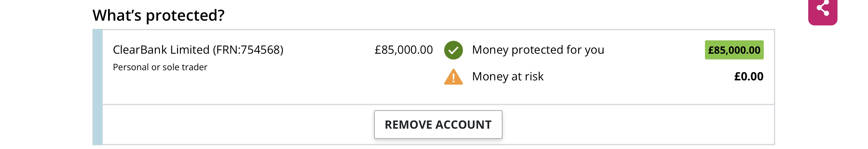Image resolution: width=868 pixels, height=149 pixels.
Task: Click the white tick inside green circle
Action: point(453,51)
